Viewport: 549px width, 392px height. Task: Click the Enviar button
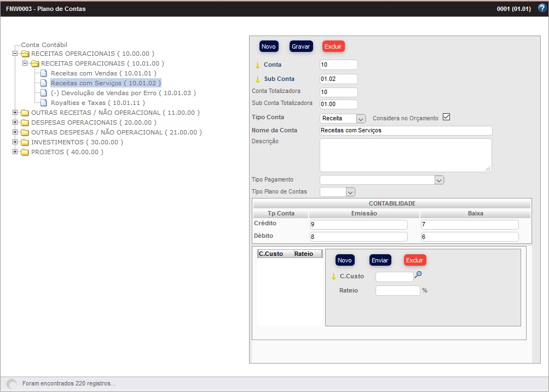click(380, 260)
